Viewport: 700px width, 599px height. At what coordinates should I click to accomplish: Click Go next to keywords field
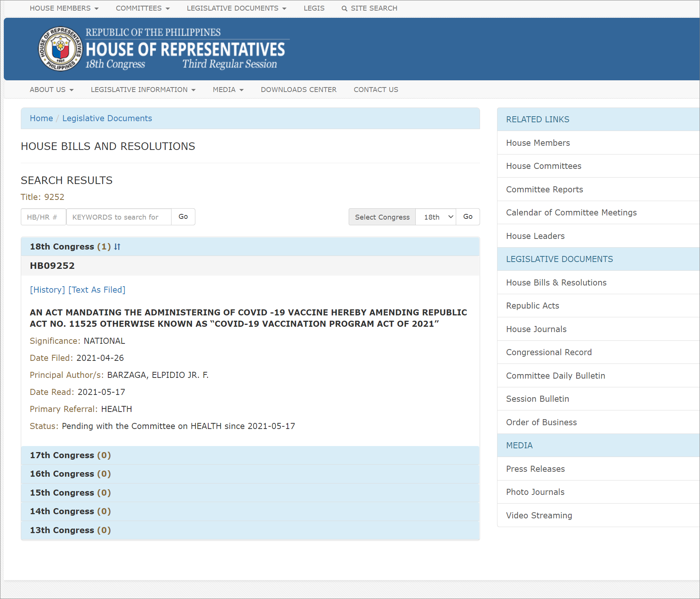click(183, 217)
